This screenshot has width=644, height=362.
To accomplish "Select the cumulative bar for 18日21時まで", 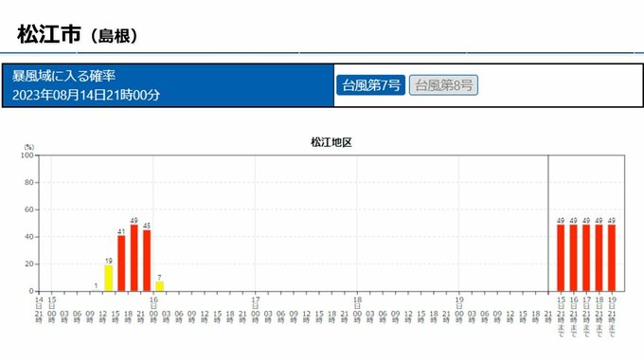I will tap(599, 258).
